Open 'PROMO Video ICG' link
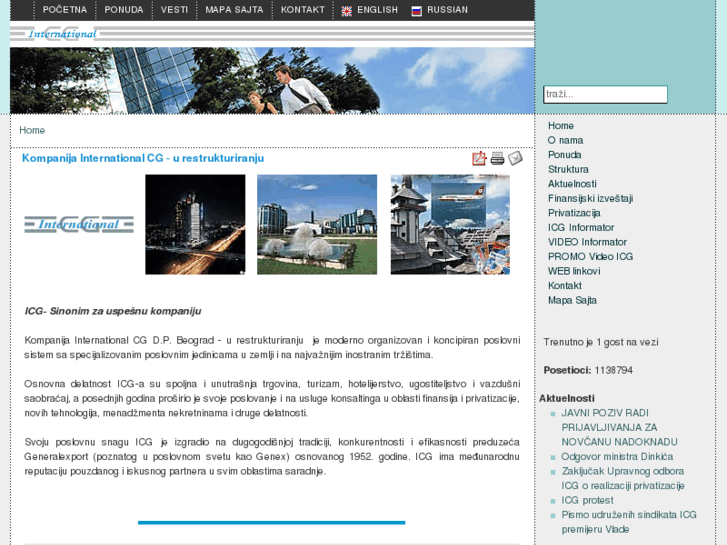The width and height of the screenshot is (727, 545). pos(590,256)
